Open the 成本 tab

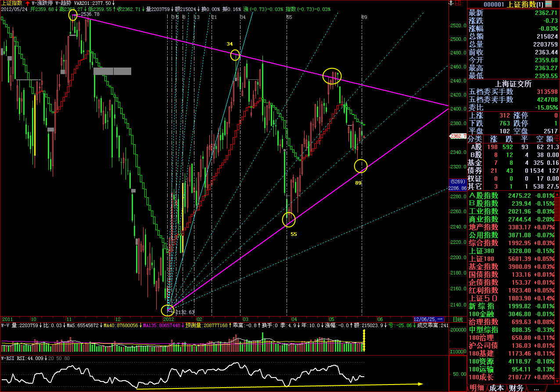496,388
